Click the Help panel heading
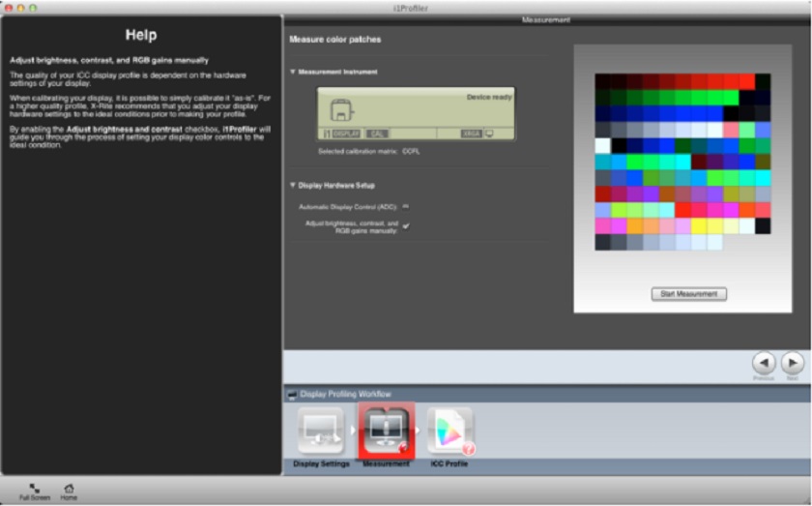This screenshot has width=812, height=506. (x=141, y=36)
